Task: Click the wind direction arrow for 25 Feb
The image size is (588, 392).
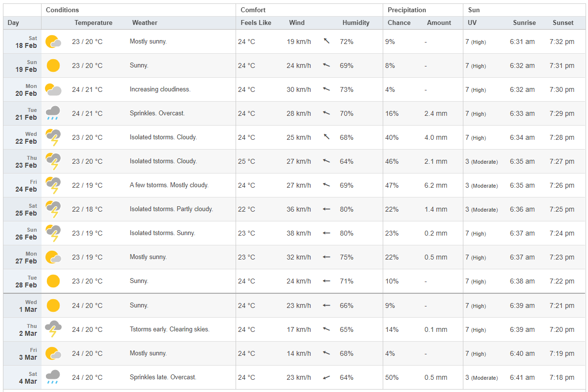Action: click(x=327, y=209)
